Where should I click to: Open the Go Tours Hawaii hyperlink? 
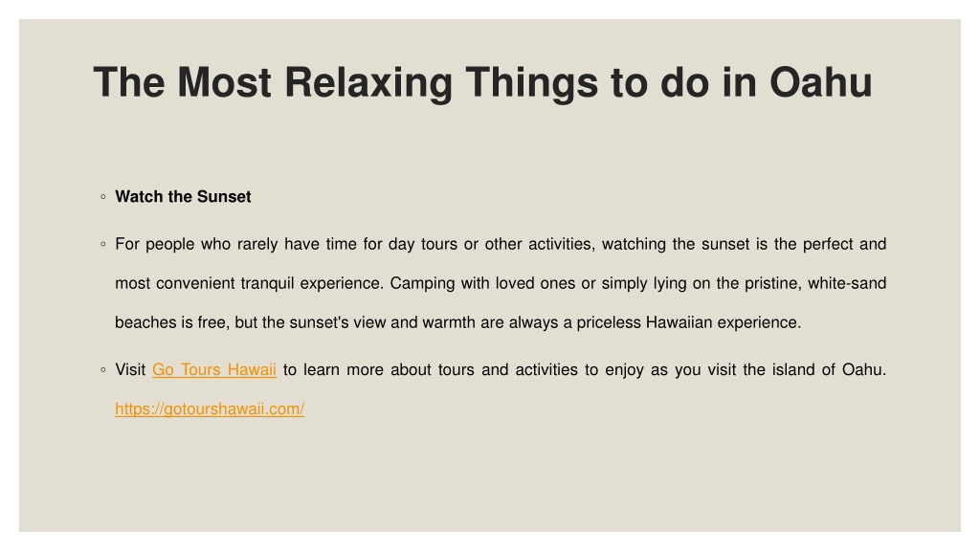coord(213,370)
